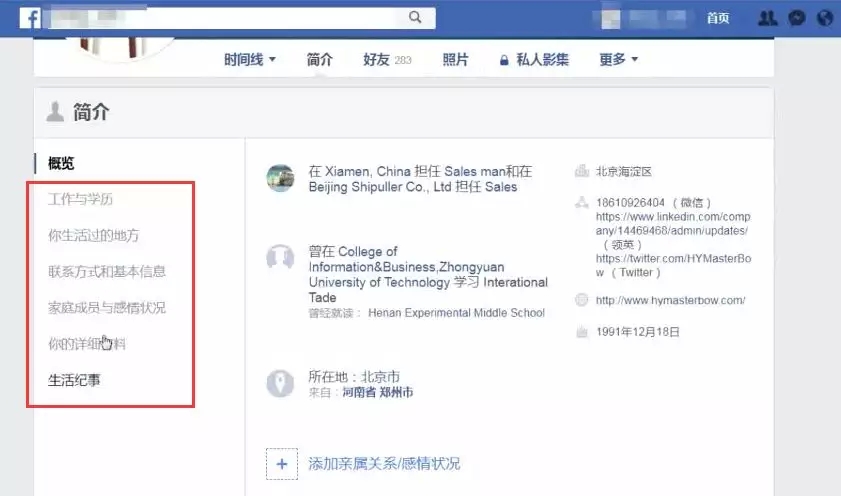Open the 照片 tab
The image size is (841, 496).
click(455, 60)
